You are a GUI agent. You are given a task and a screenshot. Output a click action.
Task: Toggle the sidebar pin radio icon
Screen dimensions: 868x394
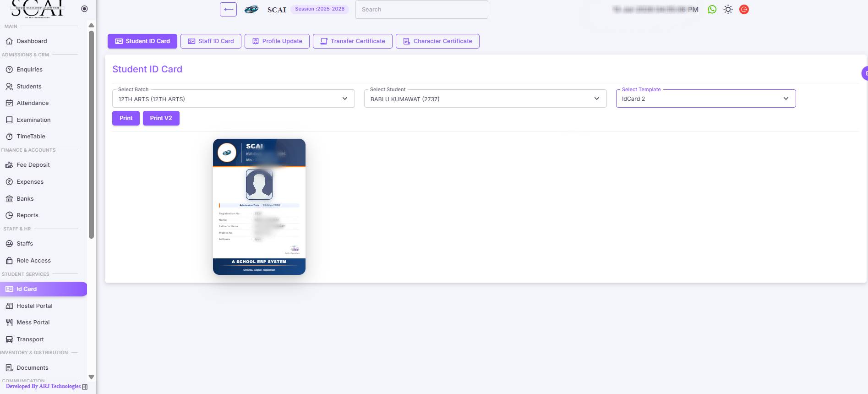click(84, 9)
